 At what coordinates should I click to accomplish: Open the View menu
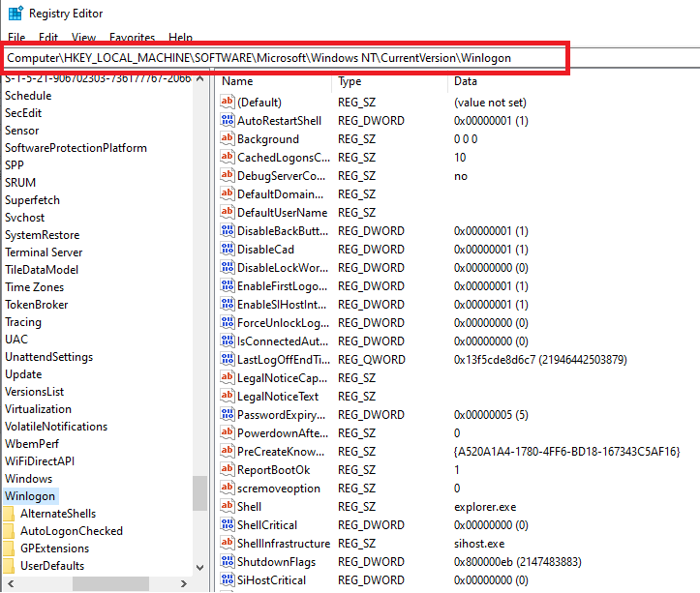pos(83,38)
